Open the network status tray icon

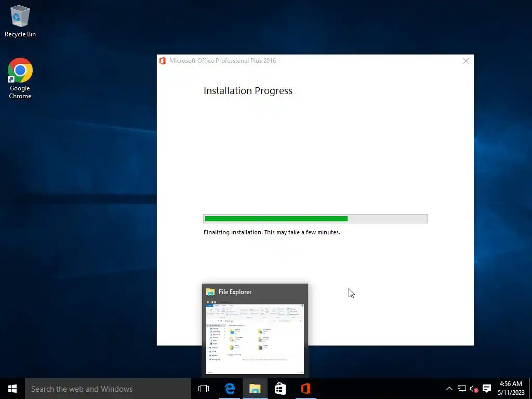[462, 389]
